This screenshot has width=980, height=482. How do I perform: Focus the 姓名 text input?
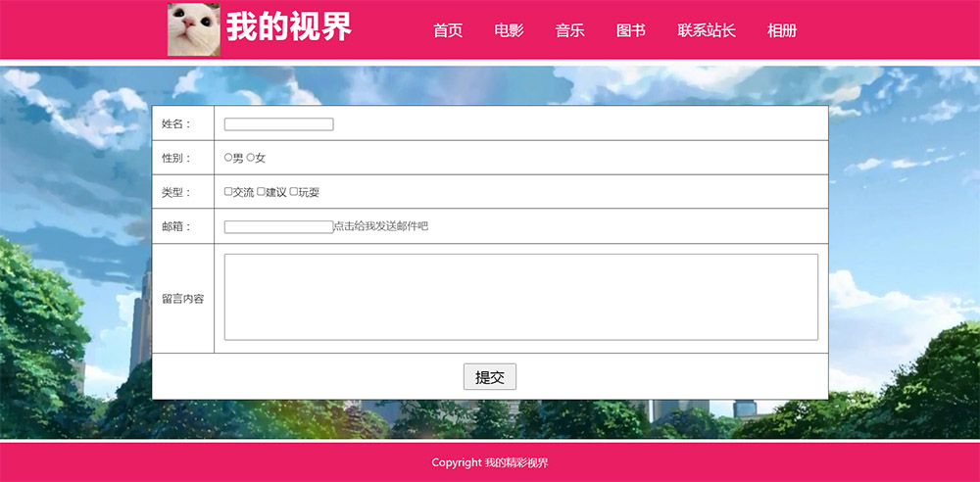pos(278,124)
